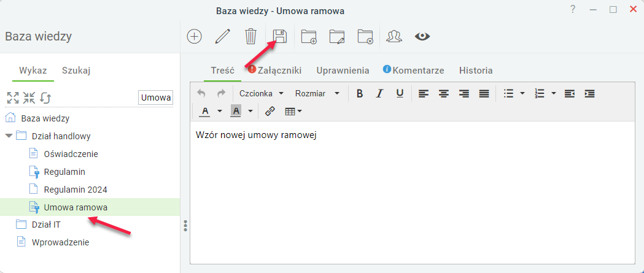The image size is (644, 273).
Task: Justify the text alignment
Action: [x=484, y=94]
